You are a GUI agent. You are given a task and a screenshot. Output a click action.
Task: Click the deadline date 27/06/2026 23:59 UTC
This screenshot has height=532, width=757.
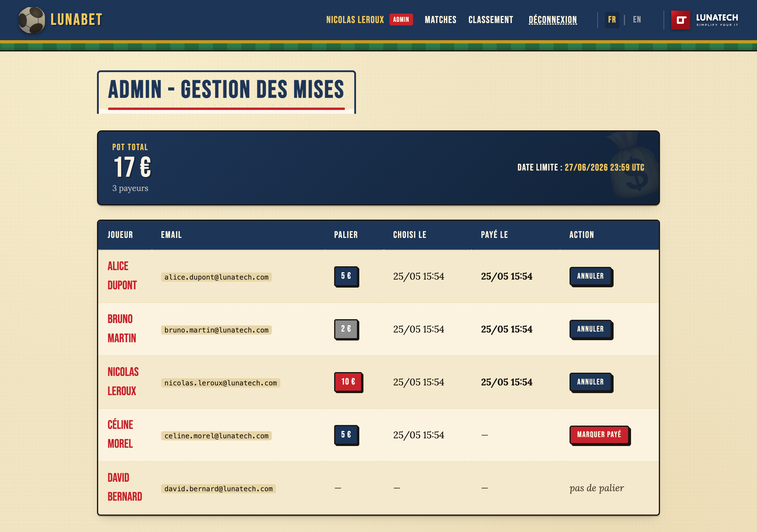point(604,168)
